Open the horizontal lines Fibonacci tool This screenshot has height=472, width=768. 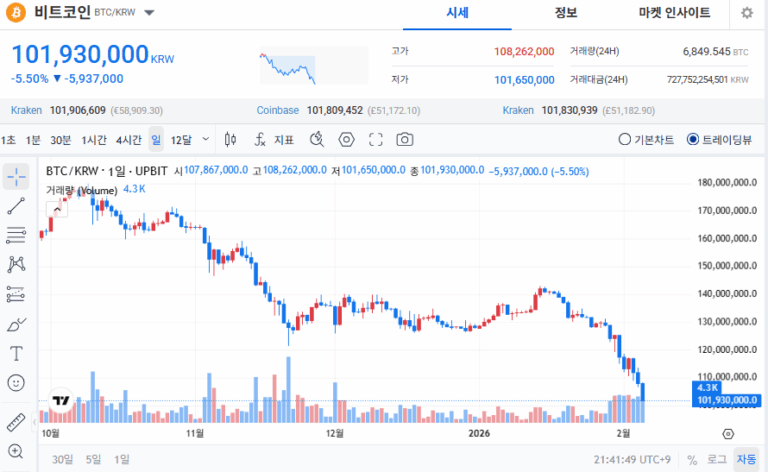tap(16, 236)
